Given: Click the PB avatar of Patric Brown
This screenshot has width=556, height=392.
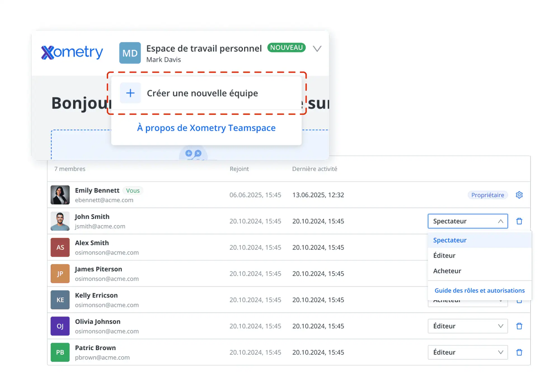Looking at the screenshot, I should point(60,352).
